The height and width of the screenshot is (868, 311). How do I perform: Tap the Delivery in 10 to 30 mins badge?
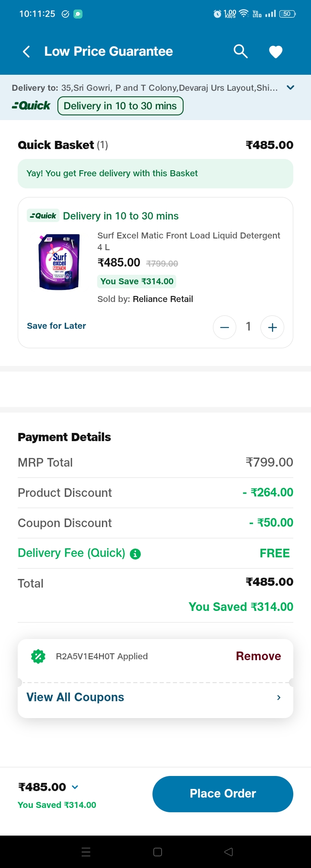pos(121,106)
